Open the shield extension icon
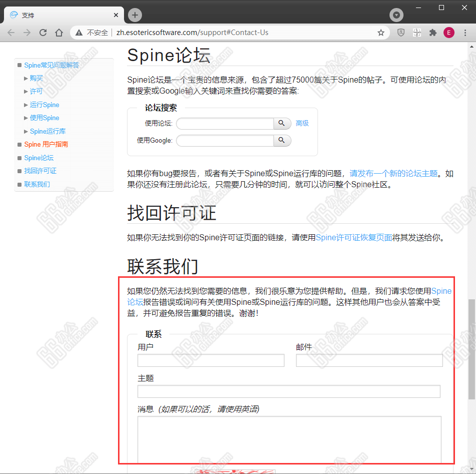 401,33
